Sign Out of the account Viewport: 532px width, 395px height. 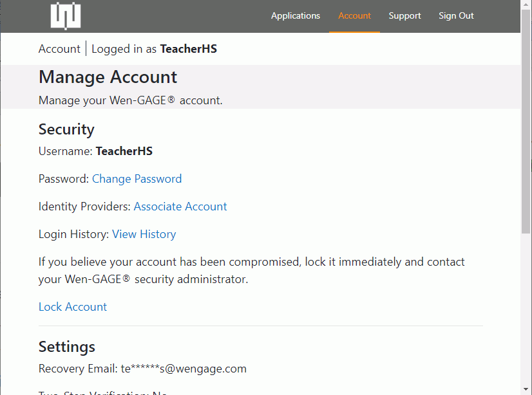point(456,16)
